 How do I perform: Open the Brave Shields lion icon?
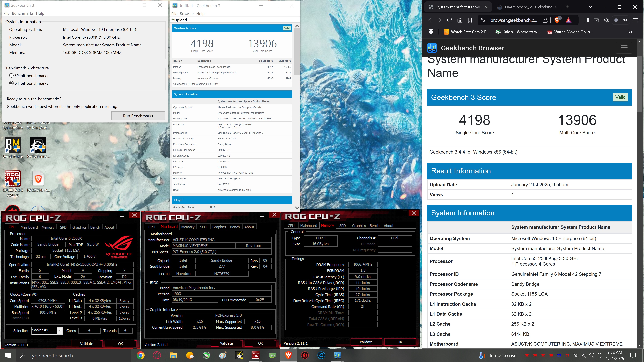pyautogui.click(x=557, y=20)
